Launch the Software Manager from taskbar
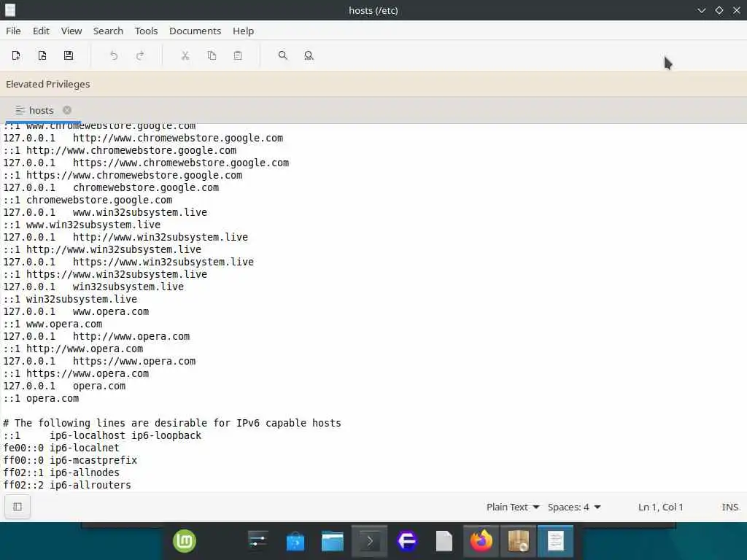The image size is (747, 560). point(295,542)
